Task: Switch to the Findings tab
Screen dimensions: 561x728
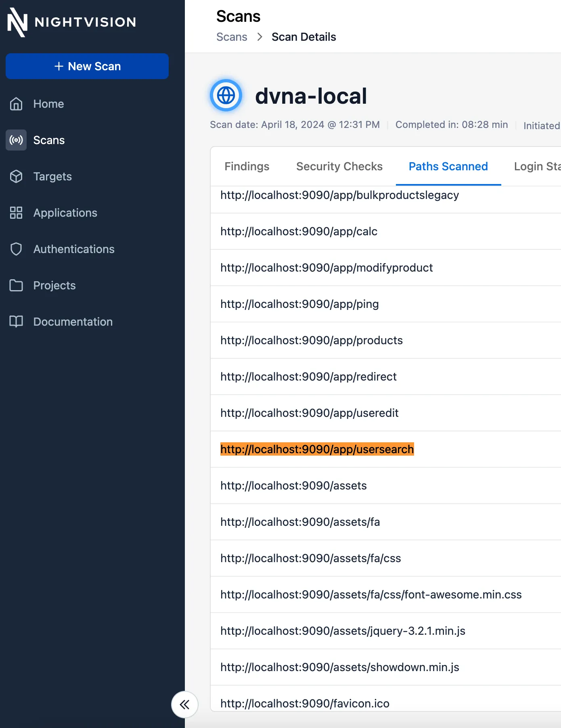Action: tap(247, 166)
